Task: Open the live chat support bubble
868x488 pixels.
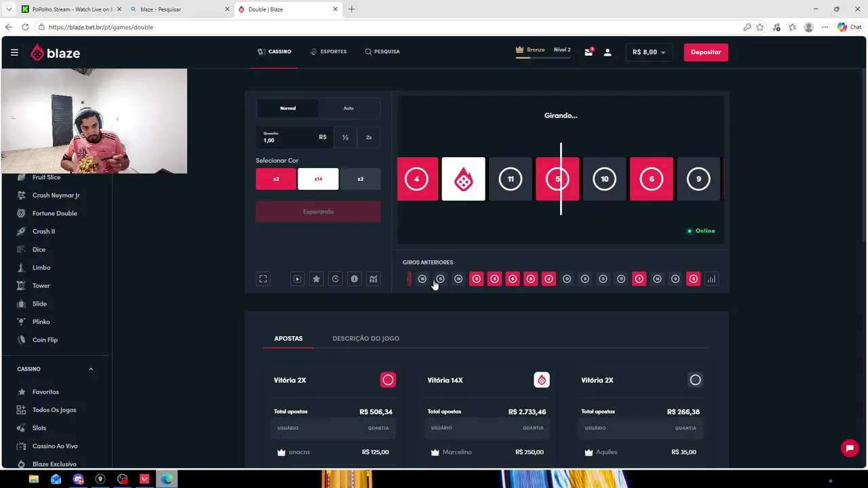Action: [850, 448]
